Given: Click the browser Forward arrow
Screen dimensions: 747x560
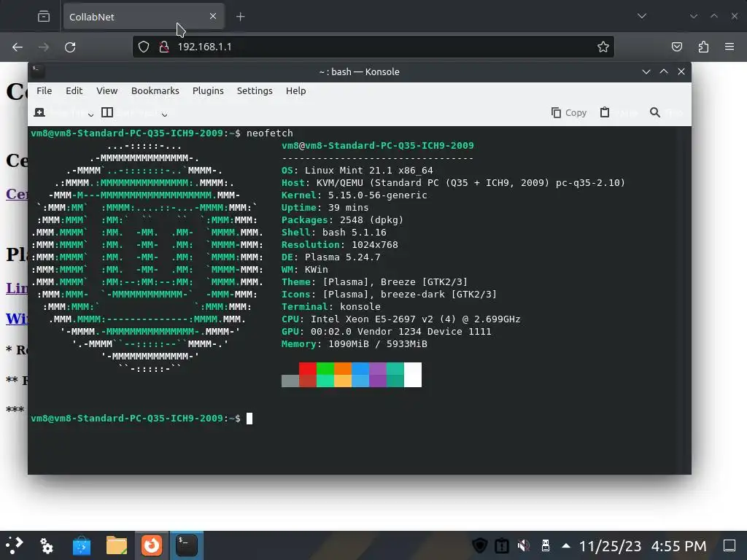Looking at the screenshot, I should pyautogui.click(x=43, y=47).
